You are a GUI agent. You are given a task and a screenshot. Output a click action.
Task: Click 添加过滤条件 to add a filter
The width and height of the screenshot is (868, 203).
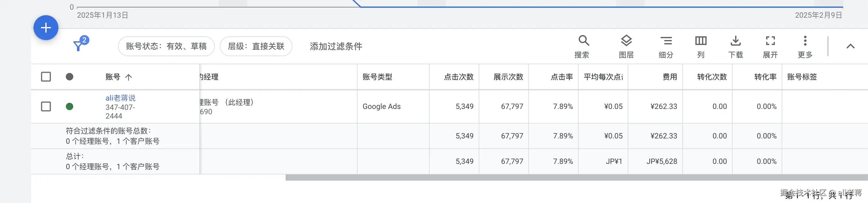tap(336, 46)
